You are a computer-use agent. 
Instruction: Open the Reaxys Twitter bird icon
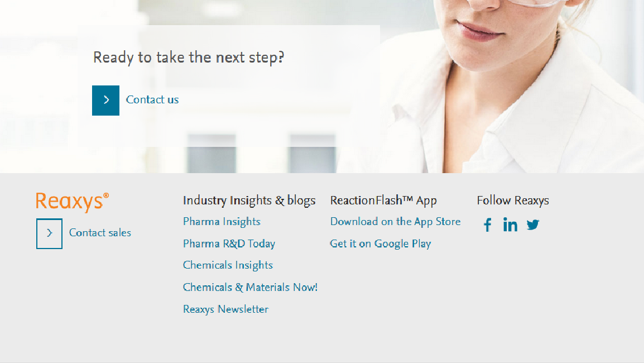coord(533,225)
